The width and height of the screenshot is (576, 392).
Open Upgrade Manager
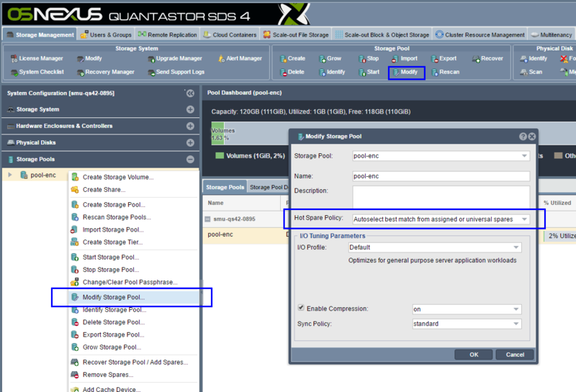coord(175,58)
